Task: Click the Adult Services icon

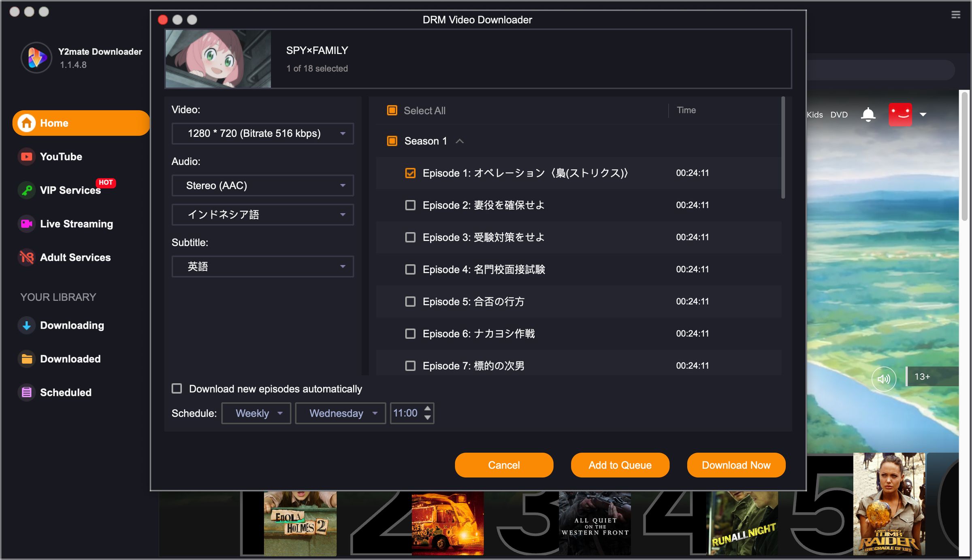Action: [26, 257]
